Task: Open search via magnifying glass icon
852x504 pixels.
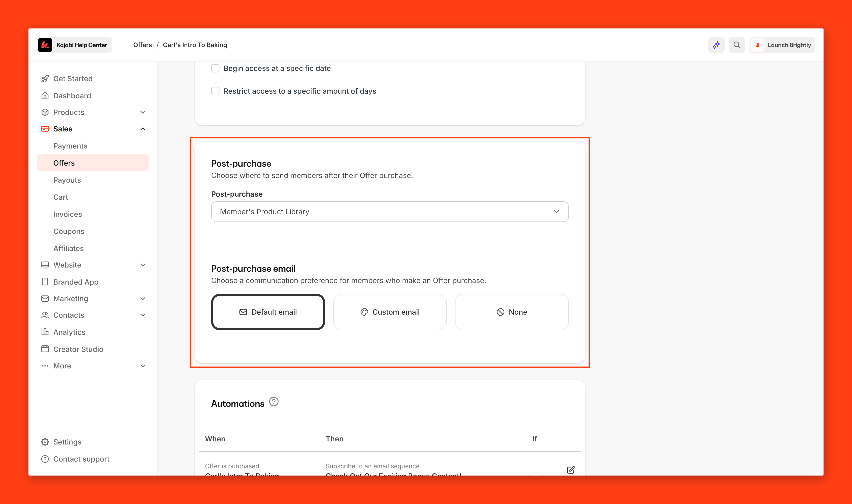Action: coord(737,45)
